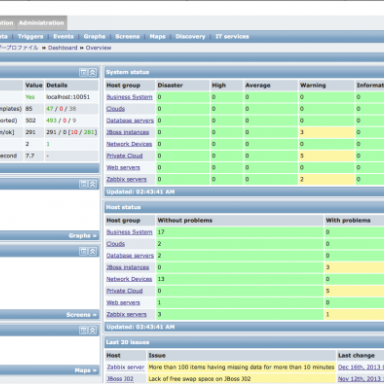384x384 pixels.
Task: Open the Events submenu item
Action: [63, 37]
